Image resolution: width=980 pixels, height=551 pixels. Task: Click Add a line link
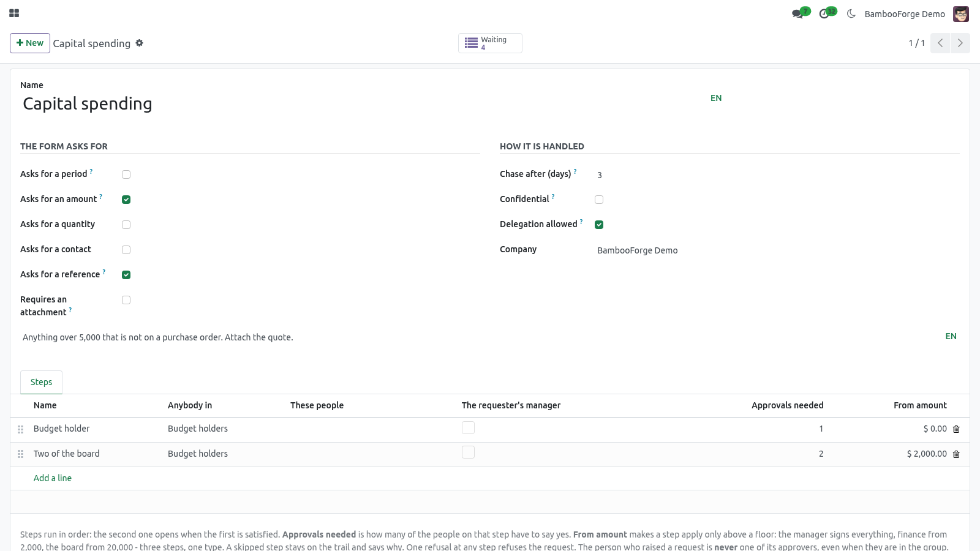coord(53,478)
